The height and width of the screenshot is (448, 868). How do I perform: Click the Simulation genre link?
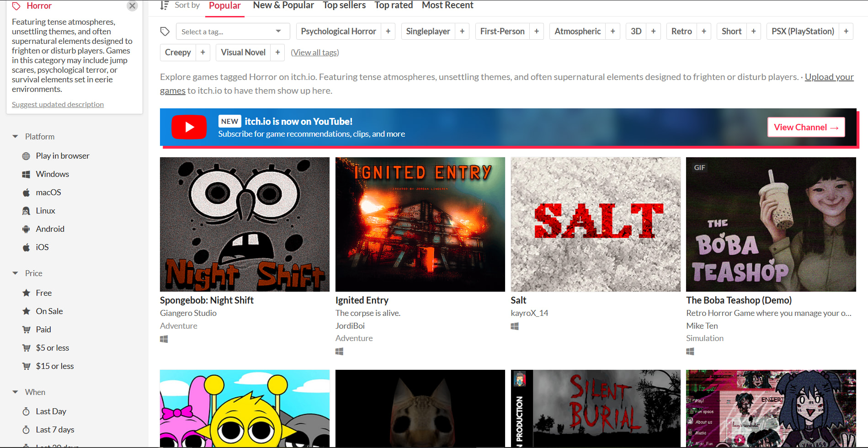[705, 338]
